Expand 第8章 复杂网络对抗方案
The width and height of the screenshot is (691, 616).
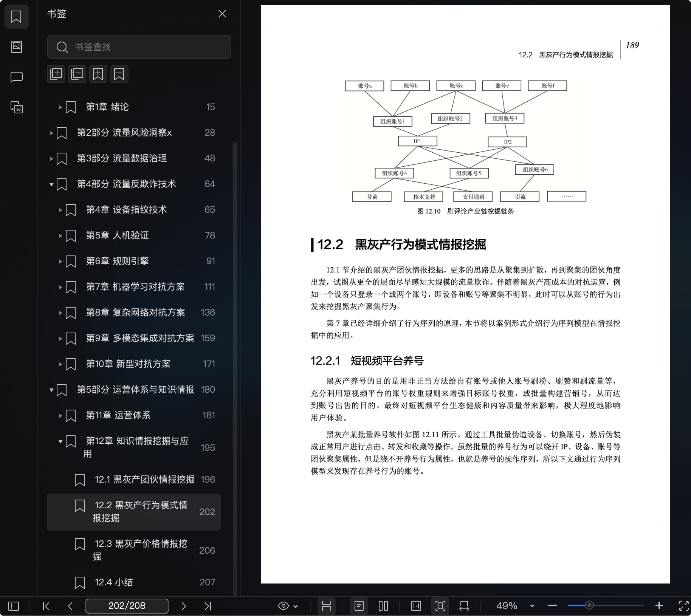coord(60,313)
